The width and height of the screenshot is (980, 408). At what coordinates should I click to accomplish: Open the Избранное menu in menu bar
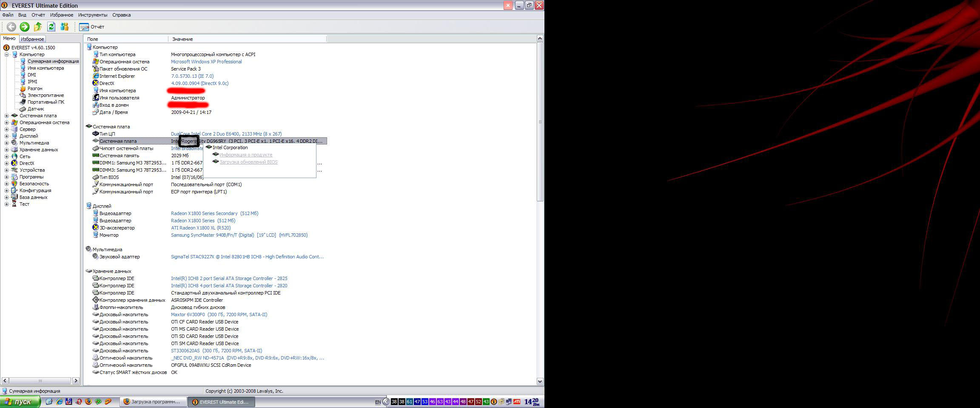point(62,15)
